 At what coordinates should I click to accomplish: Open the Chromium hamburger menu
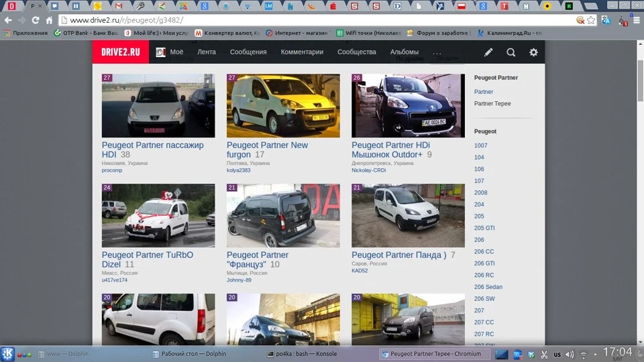(637, 20)
